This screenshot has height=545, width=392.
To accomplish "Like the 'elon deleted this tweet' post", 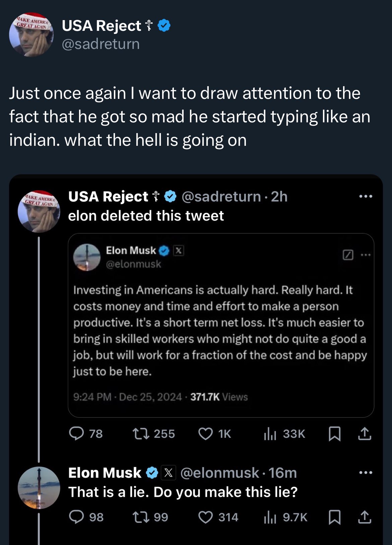I will point(205,434).
